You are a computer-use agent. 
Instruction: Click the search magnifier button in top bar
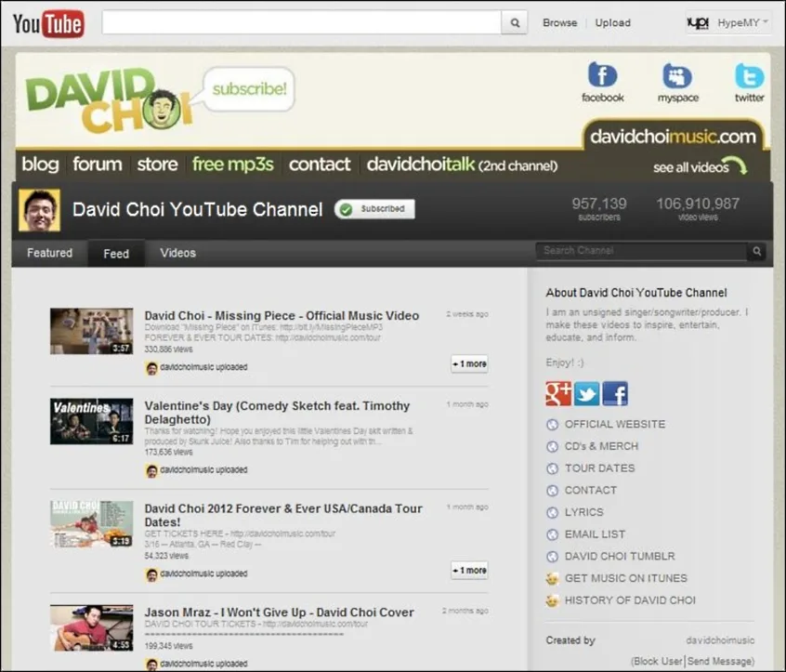click(515, 23)
